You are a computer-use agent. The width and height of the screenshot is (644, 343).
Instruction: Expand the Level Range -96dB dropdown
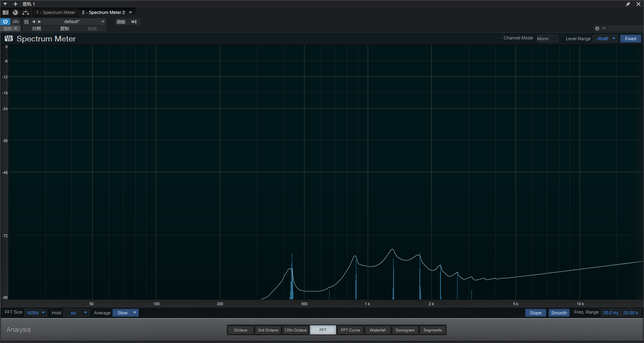(605, 39)
